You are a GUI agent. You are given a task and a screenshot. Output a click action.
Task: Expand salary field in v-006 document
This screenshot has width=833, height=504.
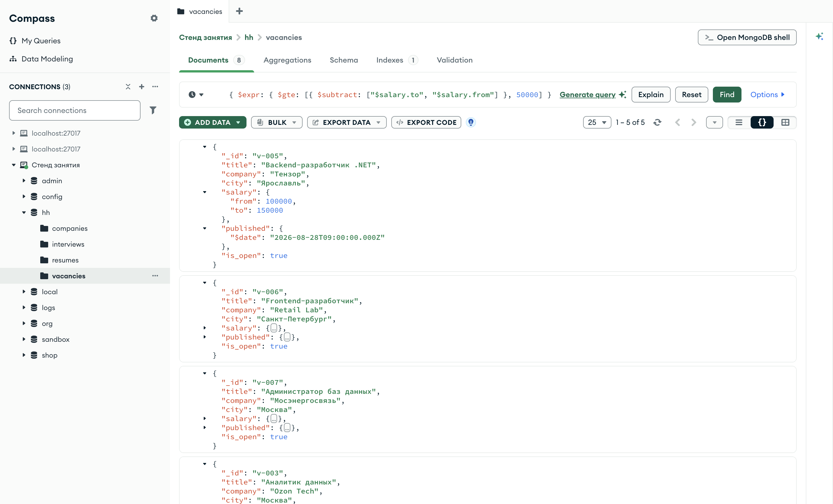pyautogui.click(x=205, y=328)
